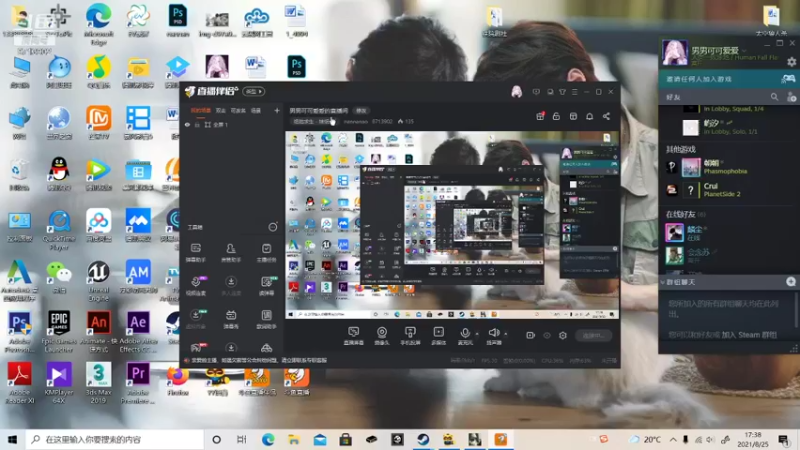This screenshot has height=450, width=800.
Task: Click the add friend icon in Steam
Action: click(x=791, y=97)
